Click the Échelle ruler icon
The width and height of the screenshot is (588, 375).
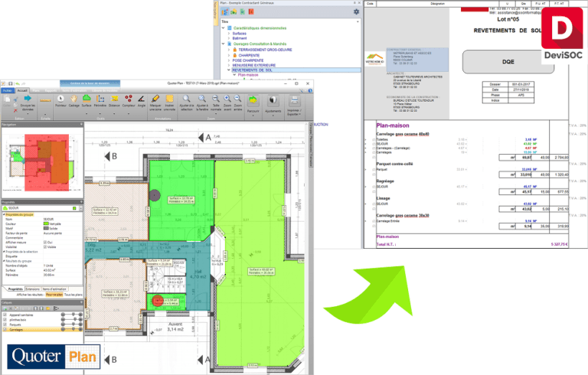coord(45,100)
